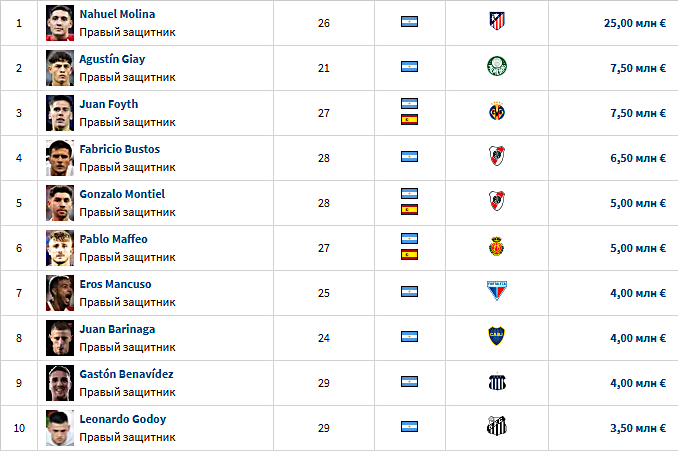Go to Gonzalo Montiel profile page
Image resolution: width=678 pixels, height=451 pixels.
(x=122, y=194)
